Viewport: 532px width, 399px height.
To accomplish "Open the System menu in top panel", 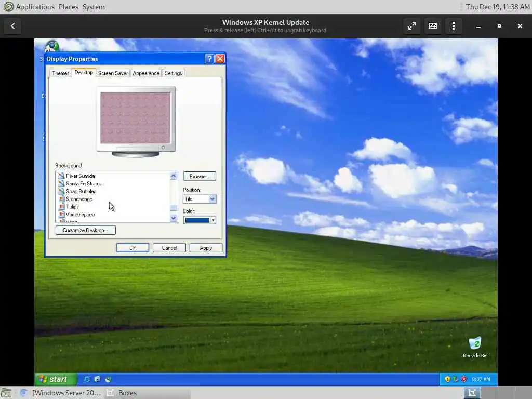I will click(94, 7).
